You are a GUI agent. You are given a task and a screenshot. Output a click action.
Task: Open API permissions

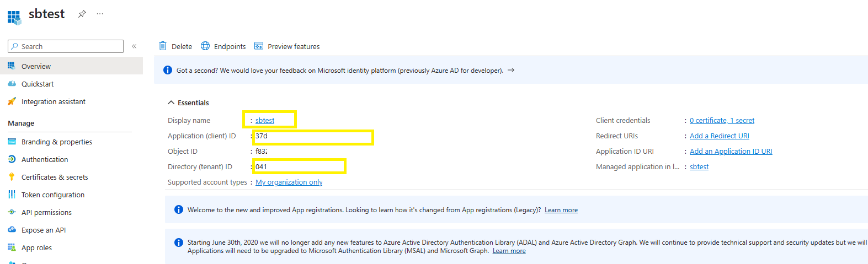pos(46,212)
